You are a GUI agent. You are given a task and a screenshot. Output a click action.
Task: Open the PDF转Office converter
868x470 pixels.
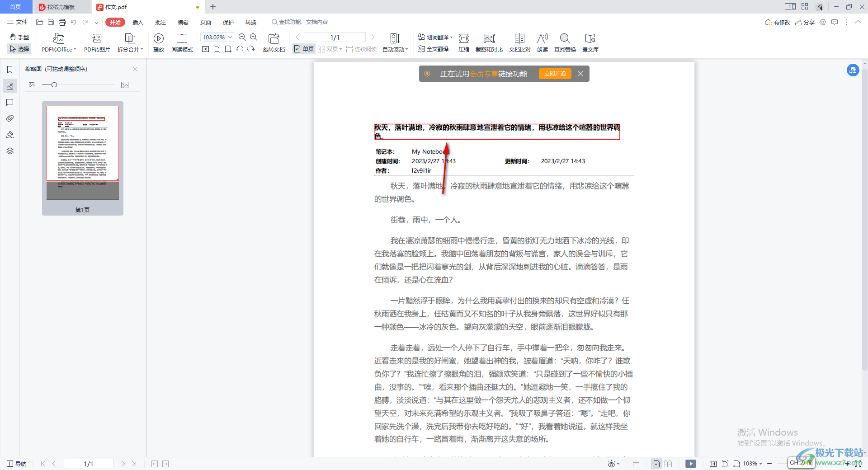click(x=59, y=43)
